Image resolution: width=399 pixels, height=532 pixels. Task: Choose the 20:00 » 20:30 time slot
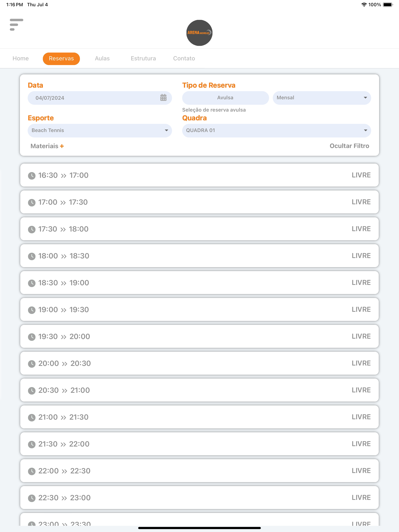pyautogui.click(x=199, y=363)
